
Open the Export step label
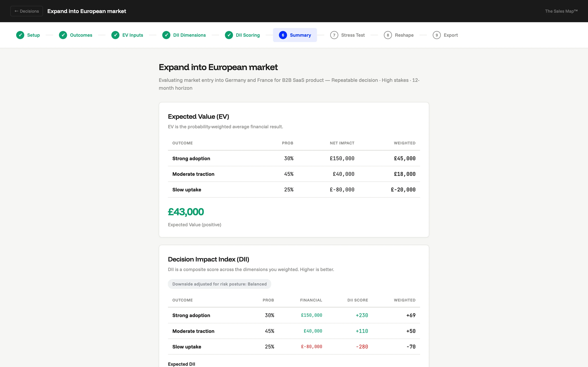point(451,35)
